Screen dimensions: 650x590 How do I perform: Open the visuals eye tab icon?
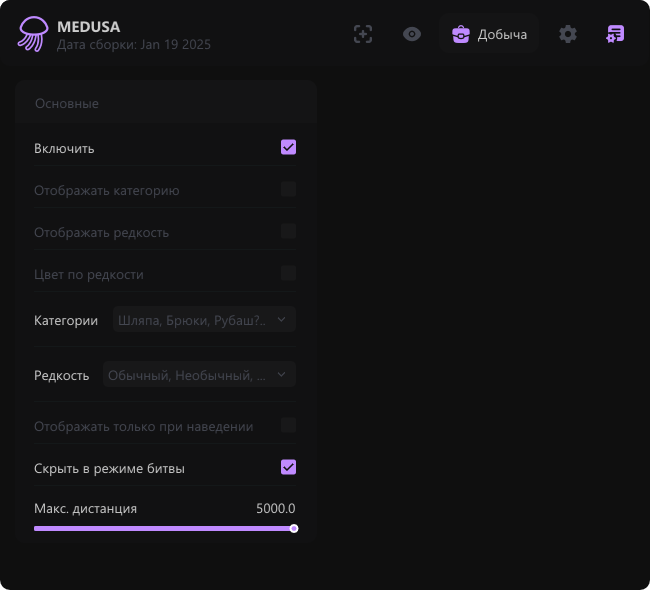[412, 34]
